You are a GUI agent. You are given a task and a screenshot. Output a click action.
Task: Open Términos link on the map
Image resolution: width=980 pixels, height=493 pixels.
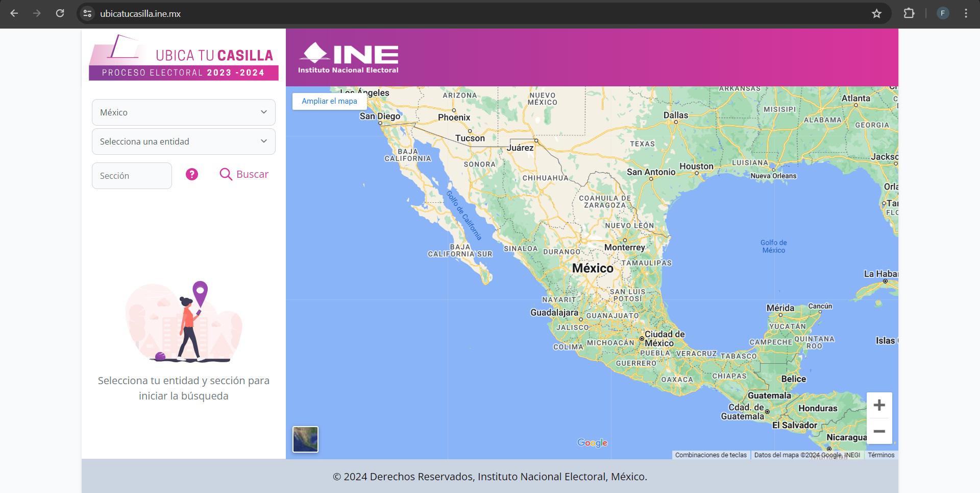pos(881,455)
